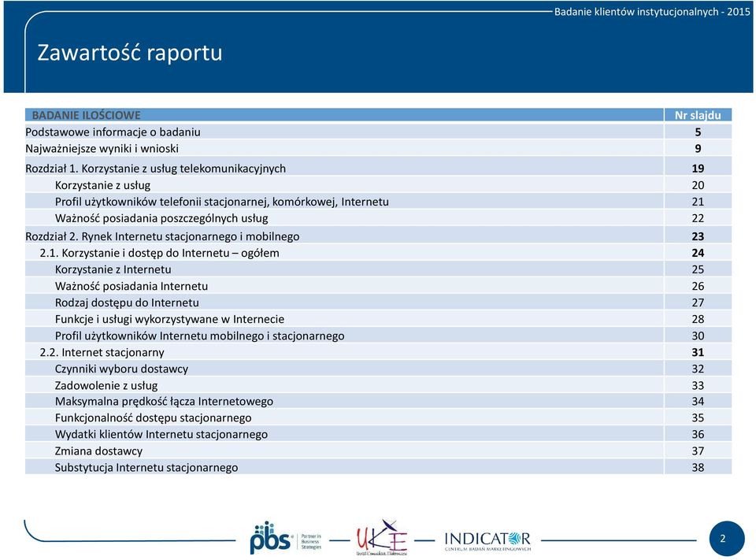Click slide number 19 for Rozdział 1
This screenshot has width=756, height=560.
coord(698,169)
